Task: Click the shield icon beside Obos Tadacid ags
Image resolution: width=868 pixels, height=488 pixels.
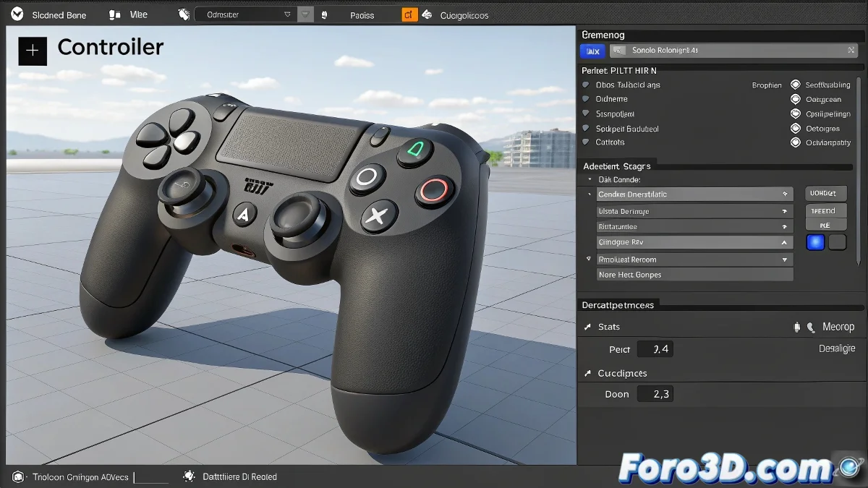Action: tap(586, 85)
